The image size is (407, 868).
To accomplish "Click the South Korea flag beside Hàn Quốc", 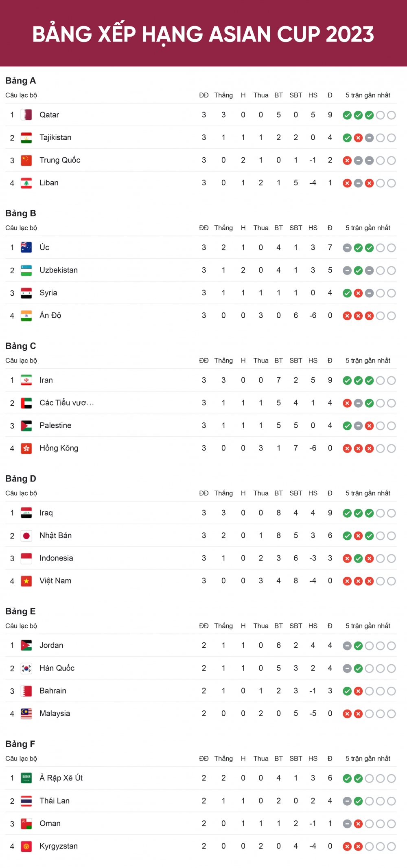I will coord(26,668).
